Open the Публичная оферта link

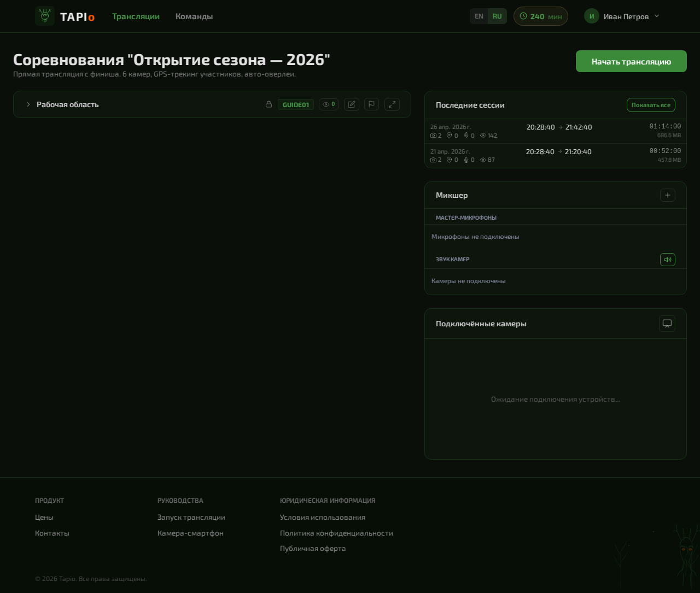click(313, 548)
